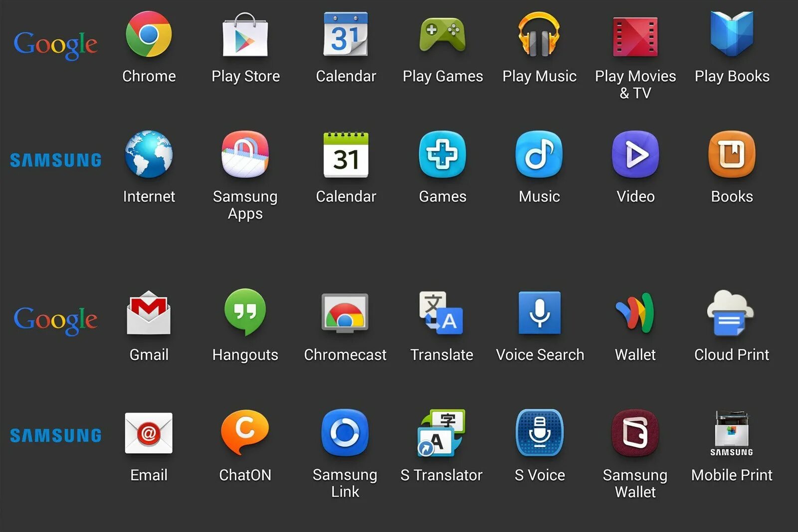Open Play Movies & TV icon
Viewport: 798px width, 532px height.
coord(635,36)
